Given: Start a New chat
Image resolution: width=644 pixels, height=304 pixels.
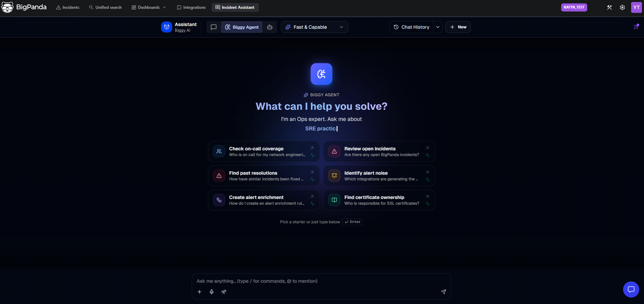Looking at the screenshot, I should click(458, 27).
